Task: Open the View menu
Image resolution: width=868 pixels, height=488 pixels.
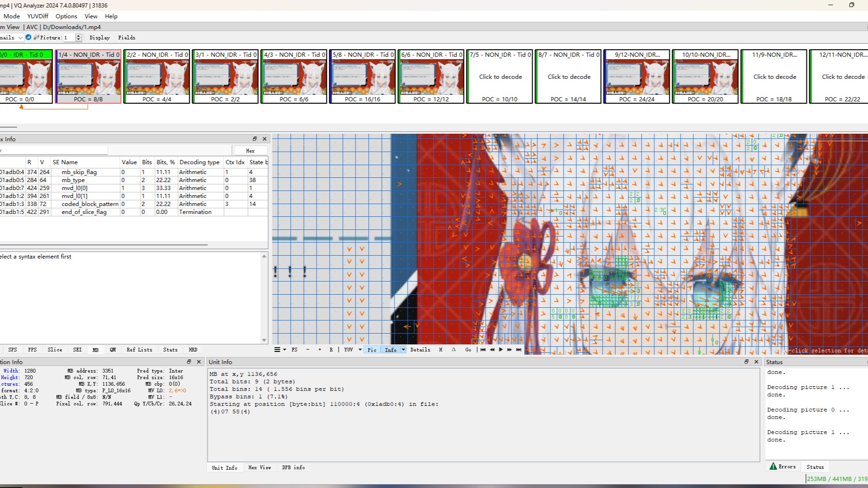Action: pyautogui.click(x=91, y=16)
